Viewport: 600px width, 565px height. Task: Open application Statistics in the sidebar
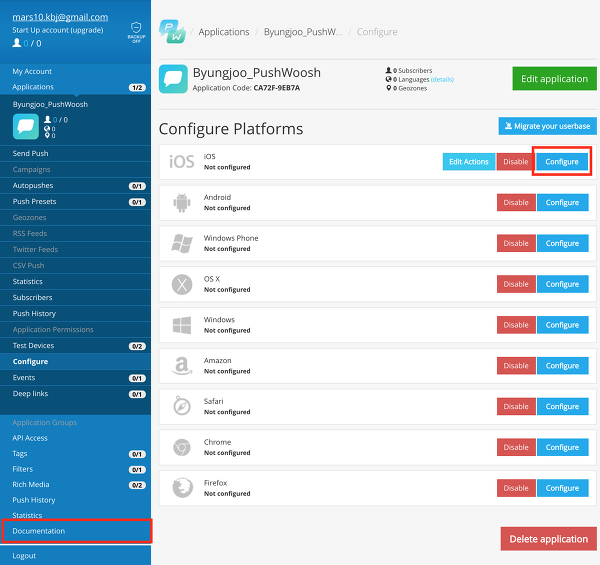(x=75, y=282)
